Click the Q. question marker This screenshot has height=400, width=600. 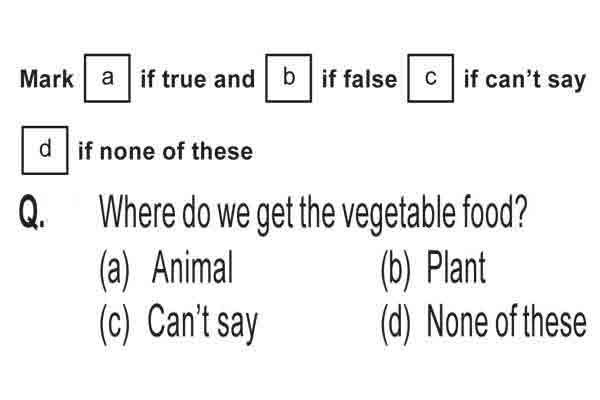[x=32, y=212]
